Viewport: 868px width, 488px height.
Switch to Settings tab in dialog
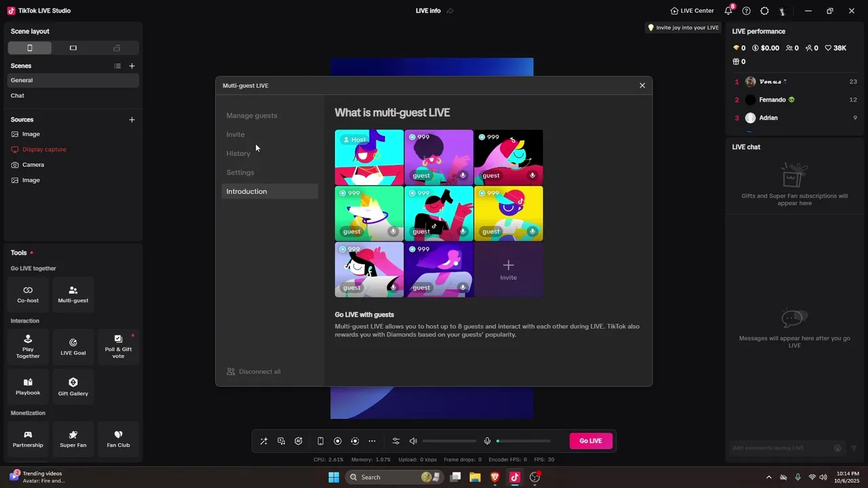(270, 172)
